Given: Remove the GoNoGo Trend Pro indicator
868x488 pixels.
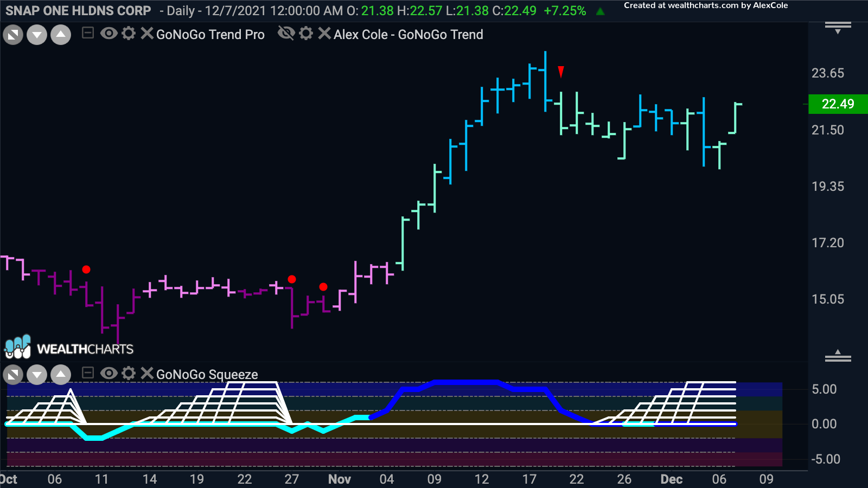Looking at the screenshot, I should click(147, 34).
